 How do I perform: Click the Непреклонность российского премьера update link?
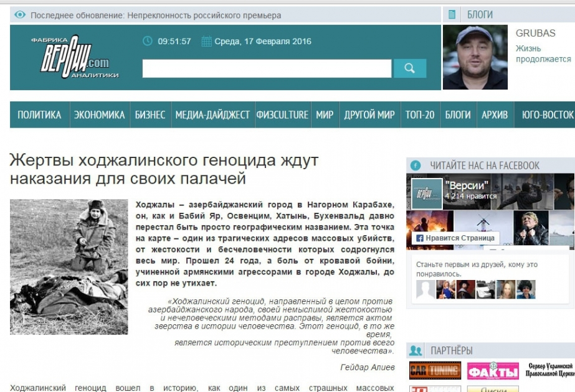pyautogui.click(x=204, y=16)
